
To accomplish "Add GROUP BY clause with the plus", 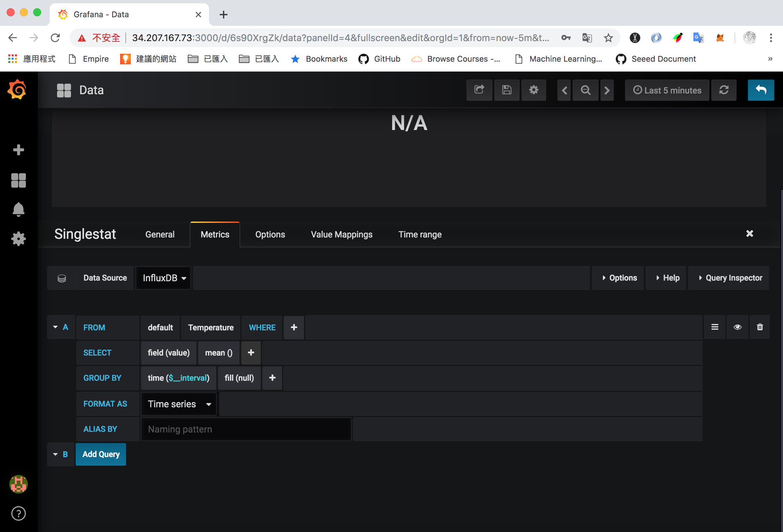I will coord(273,378).
